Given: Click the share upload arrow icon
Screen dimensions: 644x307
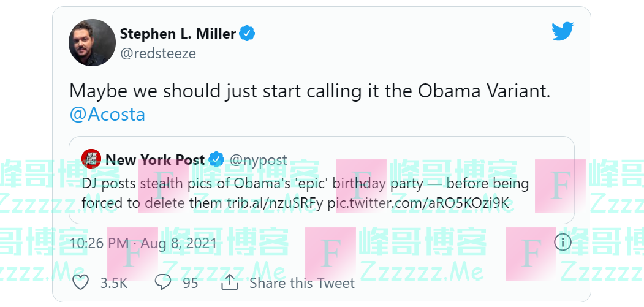Looking at the screenshot, I should [x=229, y=282].
